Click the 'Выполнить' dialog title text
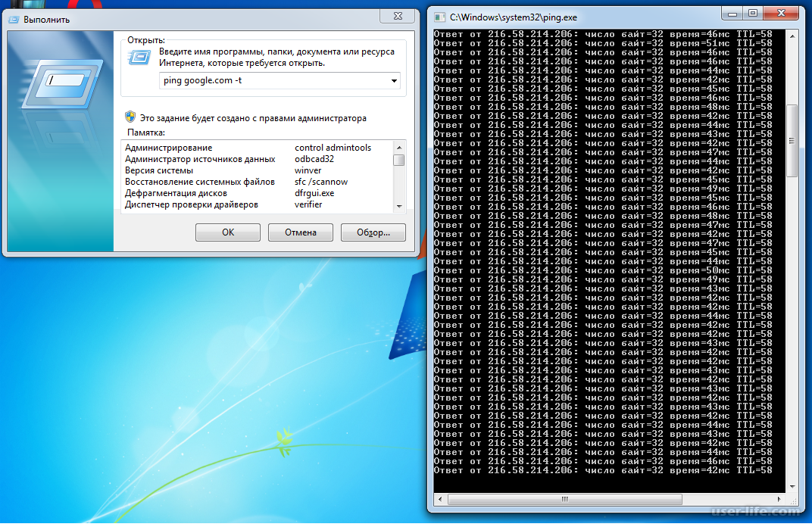812x527 pixels. tap(47, 20)
